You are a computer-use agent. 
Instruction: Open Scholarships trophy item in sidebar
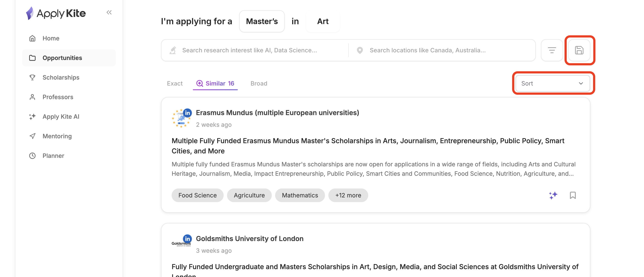(61, 77)
